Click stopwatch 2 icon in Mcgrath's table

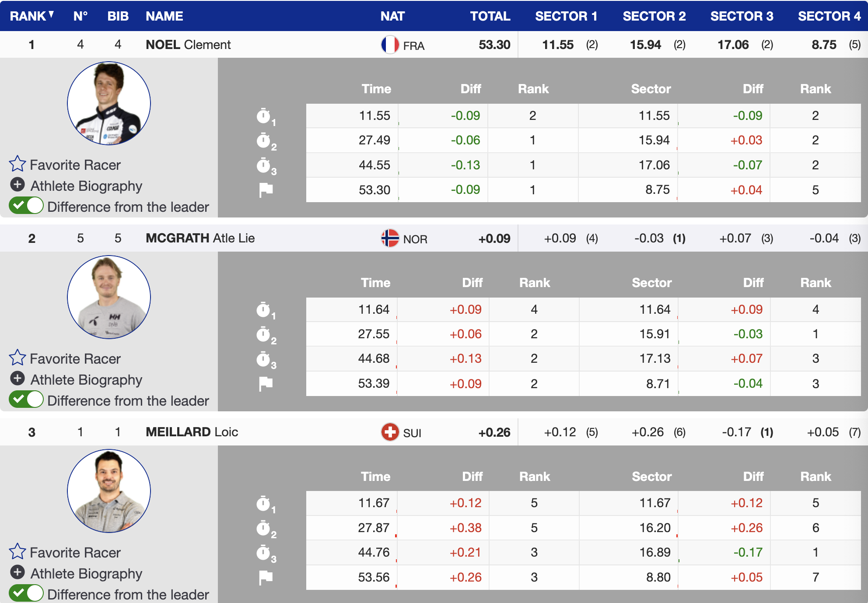(264, 335)
